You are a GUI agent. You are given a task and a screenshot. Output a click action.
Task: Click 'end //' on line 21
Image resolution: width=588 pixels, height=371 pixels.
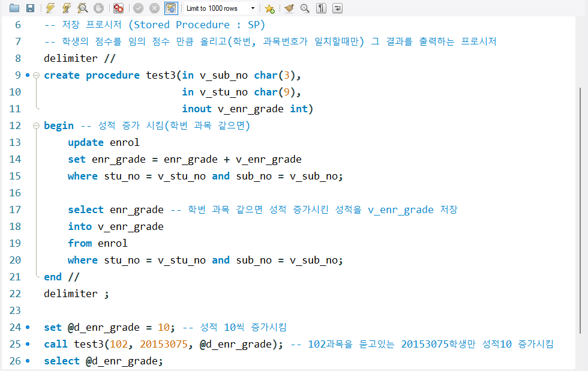click(62, 277)
